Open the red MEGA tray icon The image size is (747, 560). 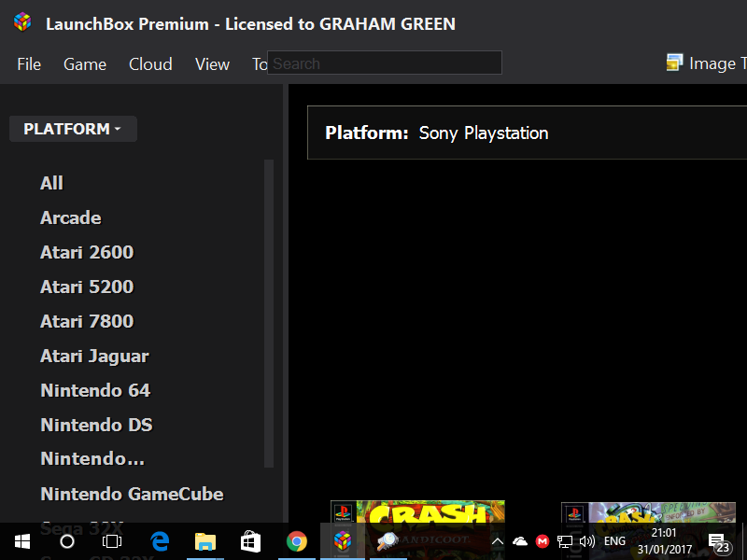tap(543, 541)
